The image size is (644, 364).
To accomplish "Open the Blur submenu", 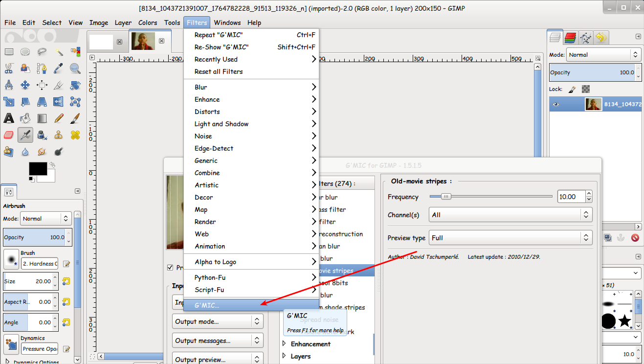I will (x=251, y=87).
